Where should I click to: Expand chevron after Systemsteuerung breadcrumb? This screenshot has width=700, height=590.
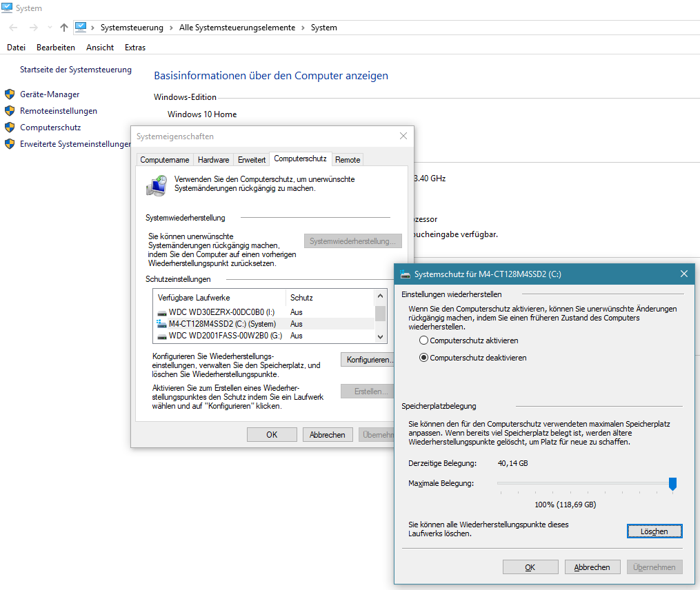click(x=171, y=28)
